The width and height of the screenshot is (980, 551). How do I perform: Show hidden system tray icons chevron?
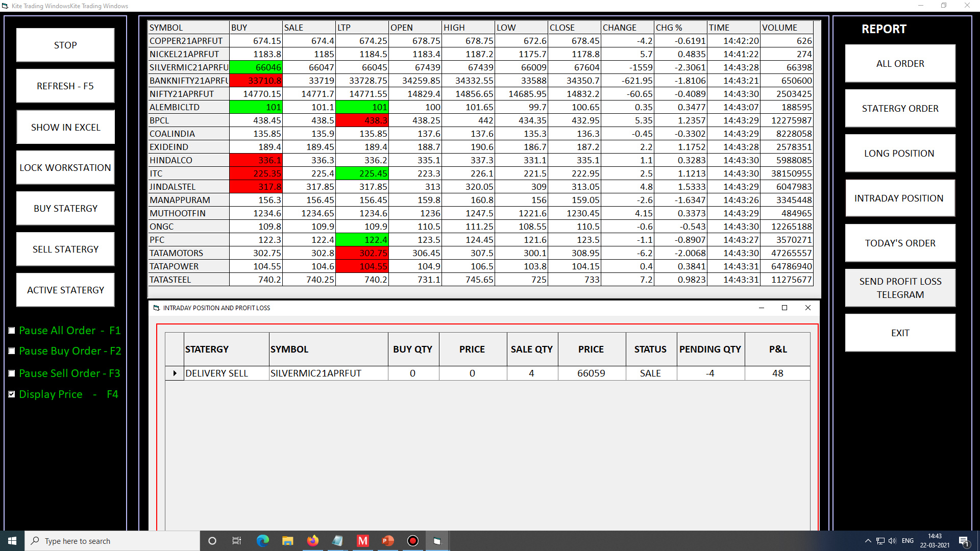point(868,541)
